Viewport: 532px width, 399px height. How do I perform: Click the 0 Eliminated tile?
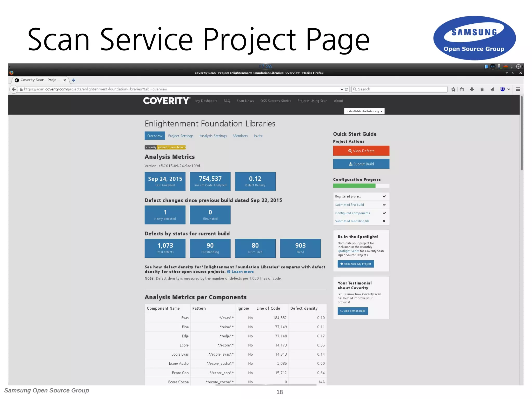click(210, 215)
